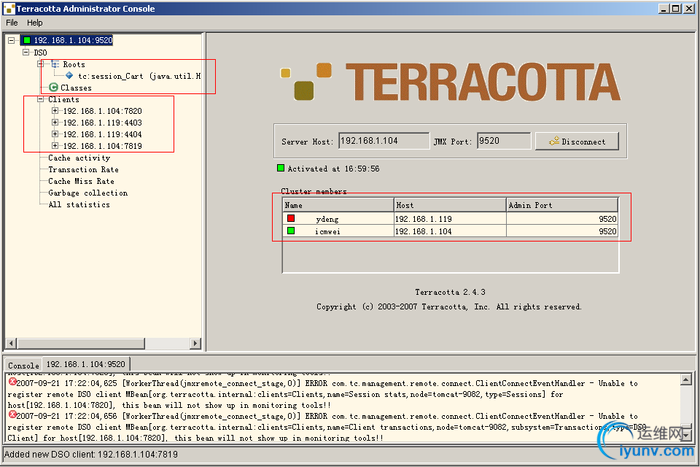The image size is (700, 467).
Task: Collapse the Roots tree node
Action: click(41, 64)
